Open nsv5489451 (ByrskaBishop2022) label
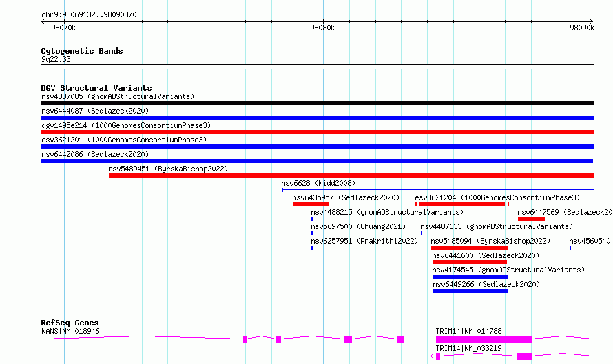The image size is (613, 364). pyautogui.click(x=168, y=169)
